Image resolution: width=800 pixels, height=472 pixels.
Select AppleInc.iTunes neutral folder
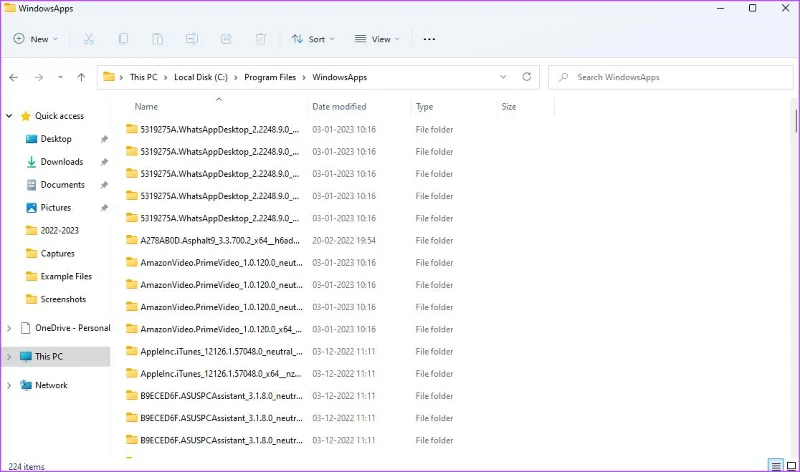221,352
